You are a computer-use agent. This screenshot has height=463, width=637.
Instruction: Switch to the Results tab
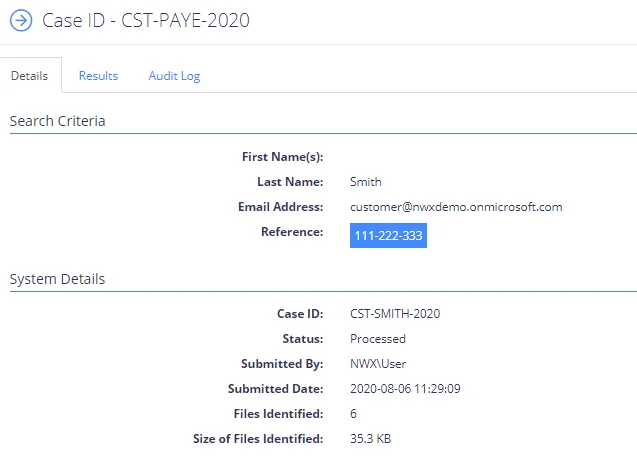98,76
